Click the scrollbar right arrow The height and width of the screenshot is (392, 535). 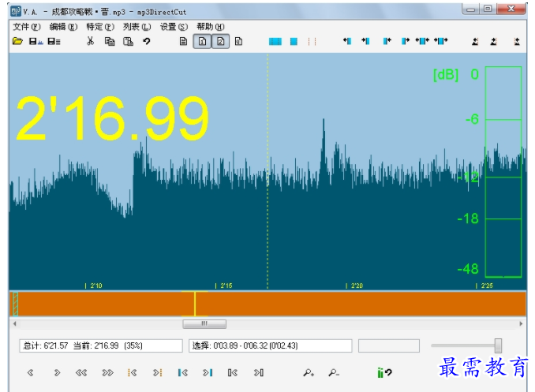pos(521,323)
